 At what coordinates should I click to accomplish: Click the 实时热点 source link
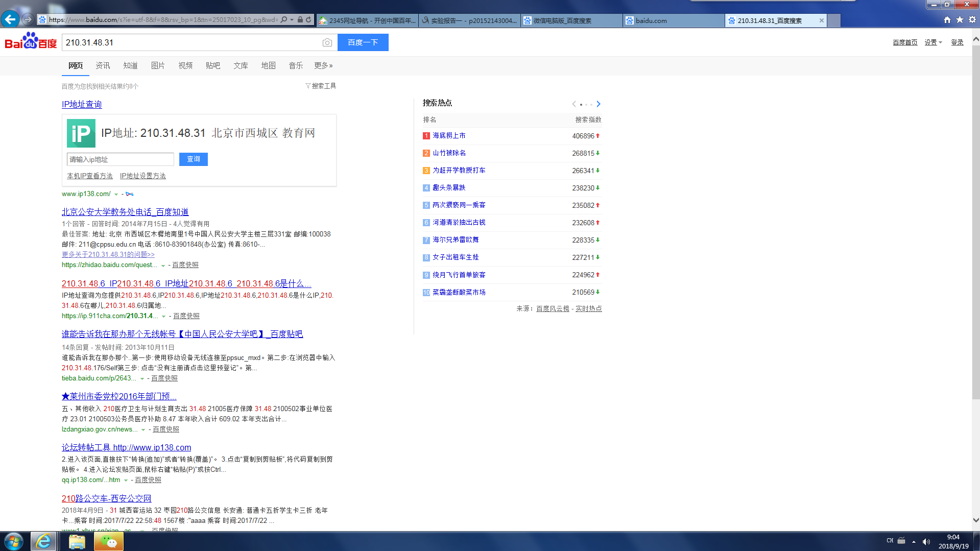pyautogui.click(x=589, y=309)
